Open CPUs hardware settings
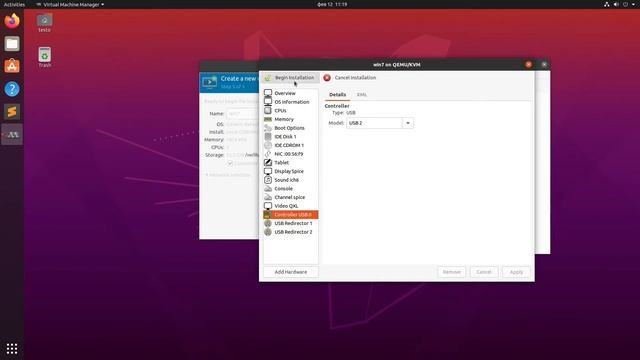Viewport: 640px width, 360px height. click(291, 111)
